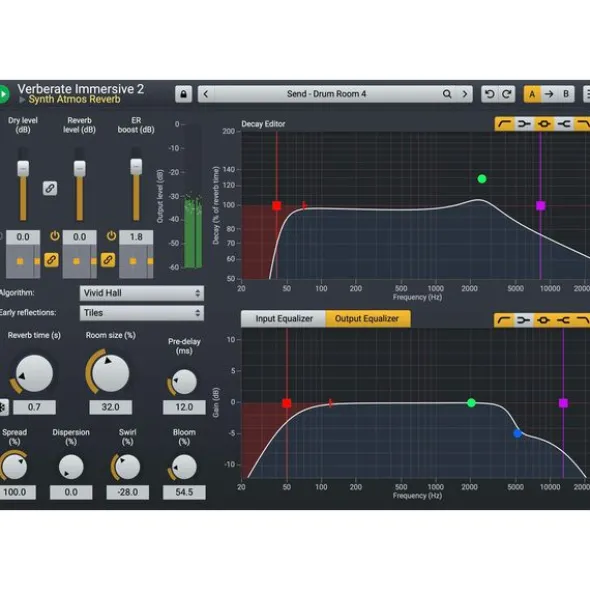Click Swirl value field -28.0

[x=127, y=492]
